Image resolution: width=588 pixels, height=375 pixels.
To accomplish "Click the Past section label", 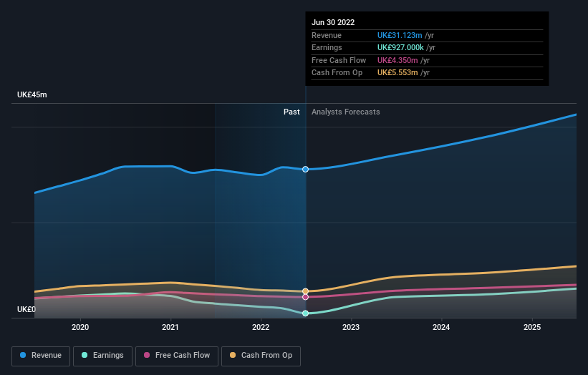I will click(x=291, y=112).
